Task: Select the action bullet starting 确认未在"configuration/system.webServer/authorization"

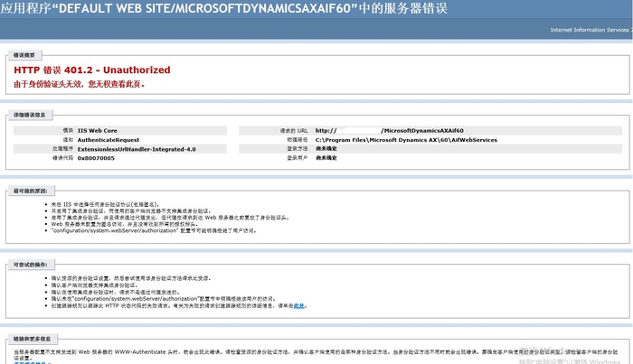Action: (x=164, y=299)
